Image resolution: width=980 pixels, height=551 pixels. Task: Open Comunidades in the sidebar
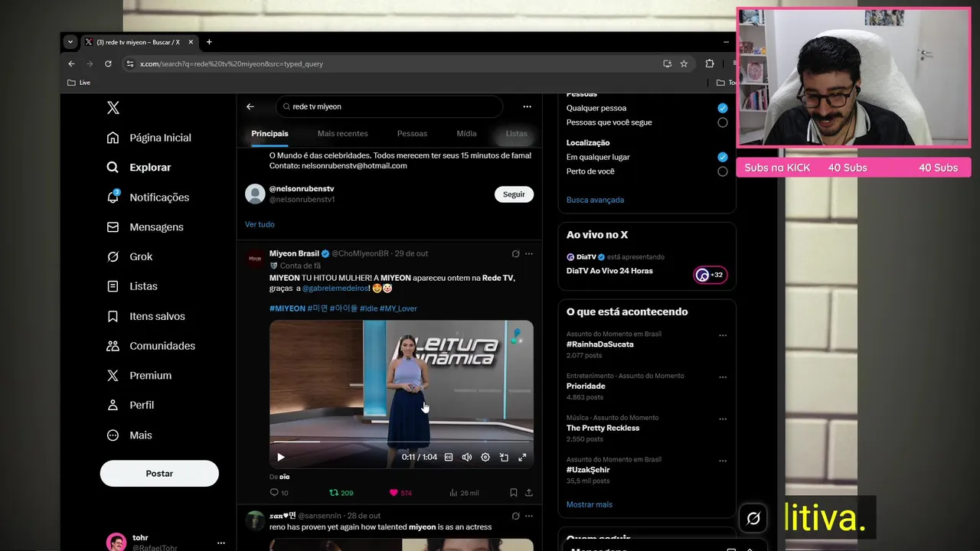point(151,346)
